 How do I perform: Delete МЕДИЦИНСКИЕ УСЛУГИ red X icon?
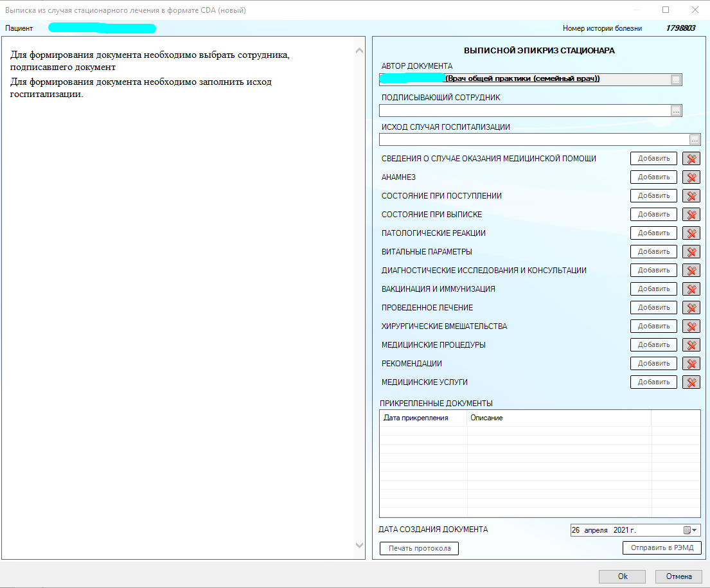click(x=691, y=382)
